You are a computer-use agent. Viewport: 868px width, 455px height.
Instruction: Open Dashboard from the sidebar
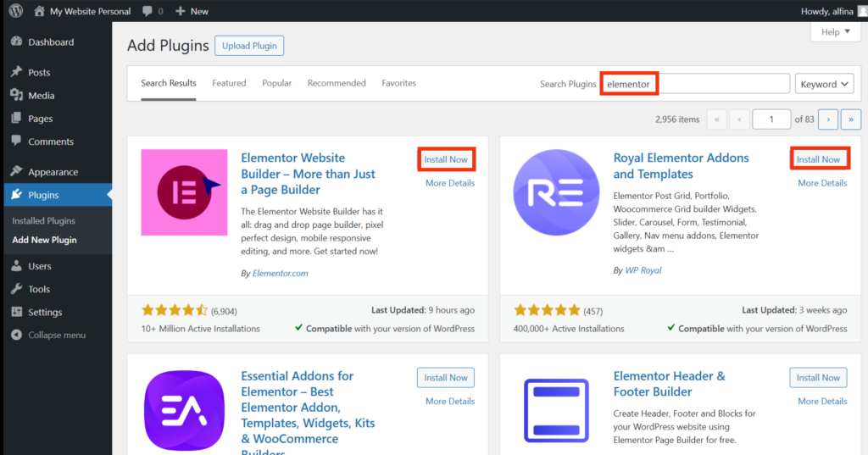(50, 42)
